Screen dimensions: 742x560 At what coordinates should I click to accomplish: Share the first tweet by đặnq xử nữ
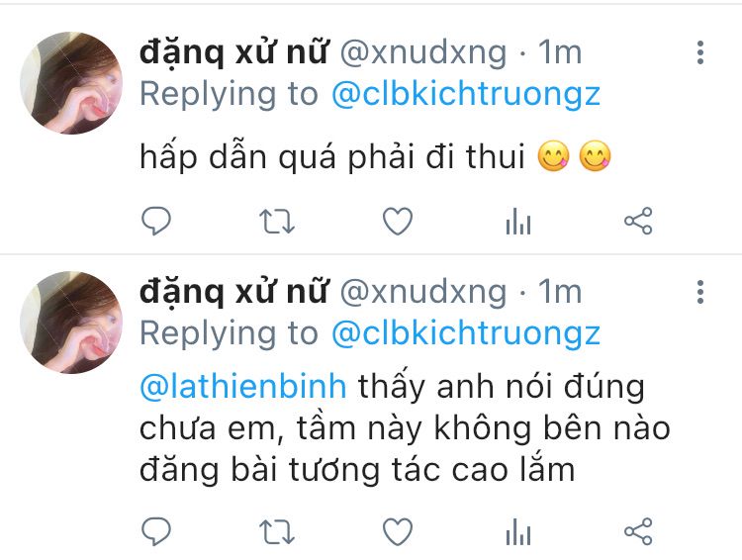pyautogui.click(x=638, y=221)
